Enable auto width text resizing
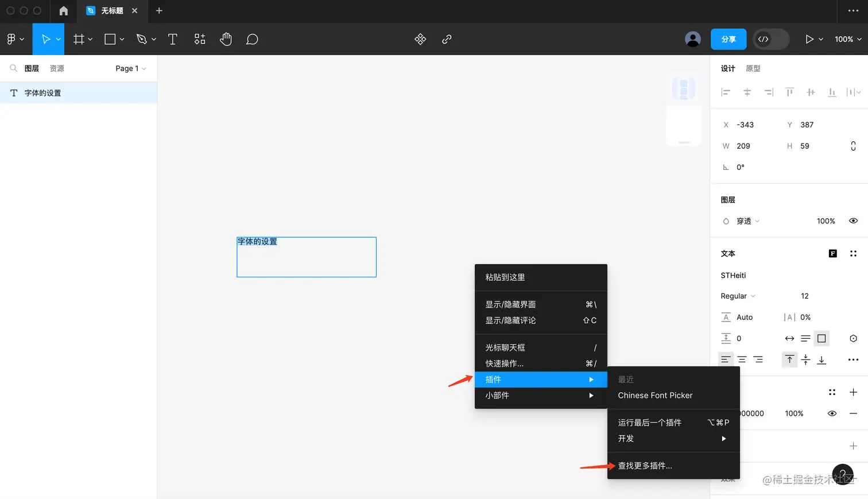Image resolution: width=868 pixels, height=499 pixels. click(x=790, y=338)
